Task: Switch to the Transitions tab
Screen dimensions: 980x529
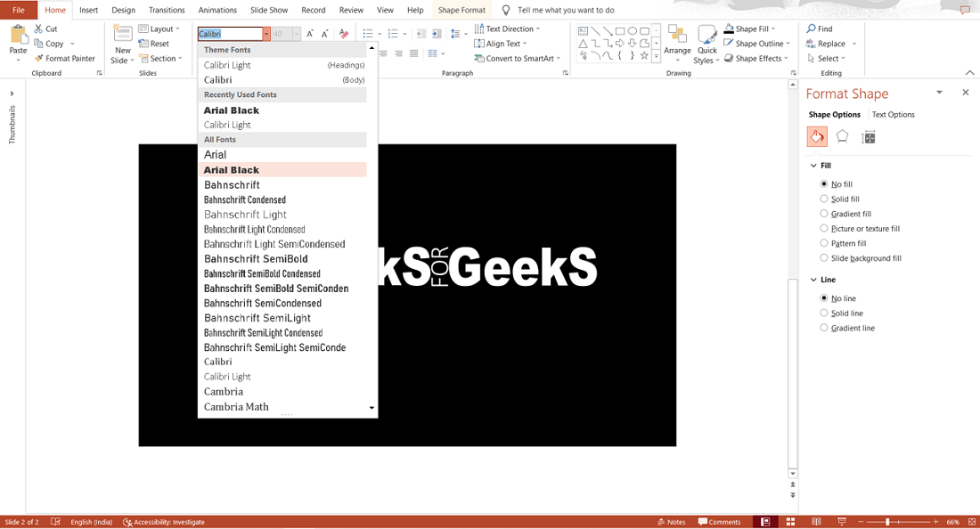Action: 167,10
